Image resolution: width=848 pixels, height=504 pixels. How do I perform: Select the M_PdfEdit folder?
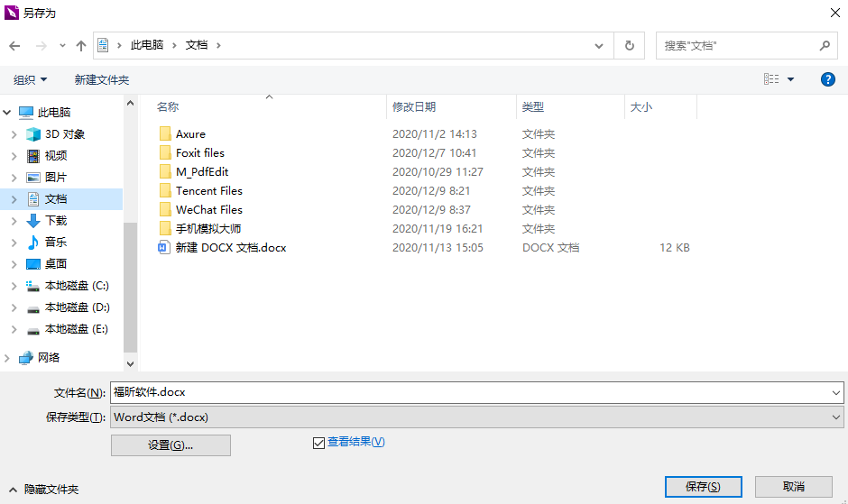click(x=202, y=172)
